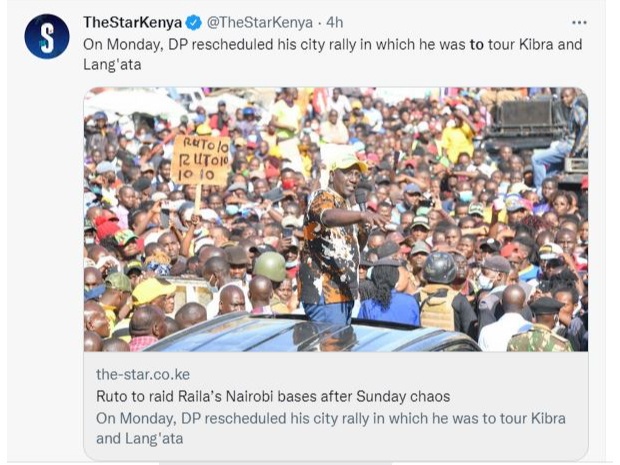Click the woman in blue beside the car
The height and width of the screenshot is (465, 620).
(x=388, y=295)
